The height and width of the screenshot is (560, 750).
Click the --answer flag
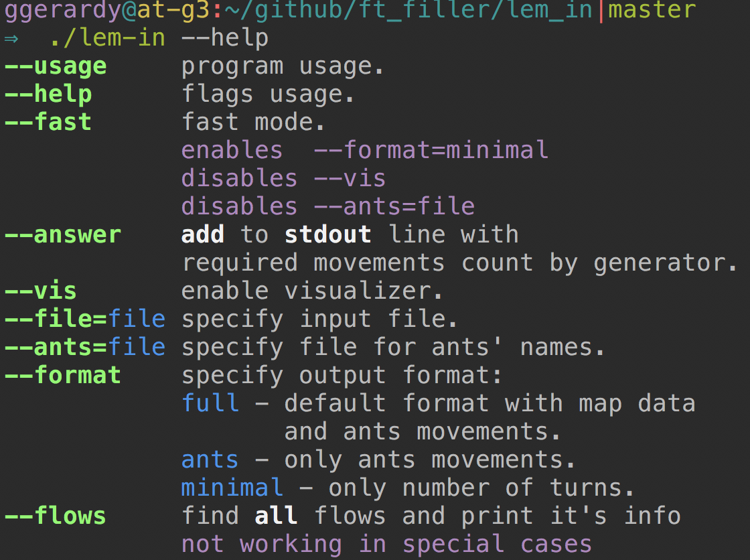(63, 234)
